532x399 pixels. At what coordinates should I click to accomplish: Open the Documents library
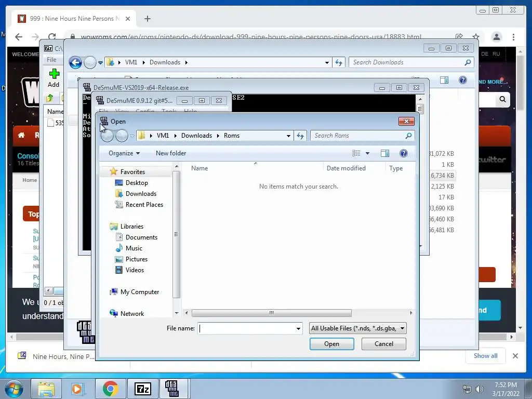(x=141, y=237)
